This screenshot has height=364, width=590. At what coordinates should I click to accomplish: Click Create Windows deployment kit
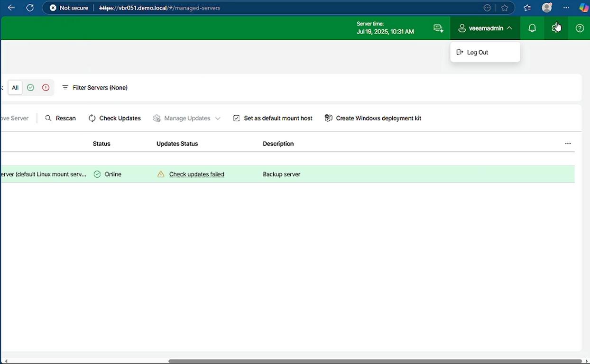[x=373, y=118]
